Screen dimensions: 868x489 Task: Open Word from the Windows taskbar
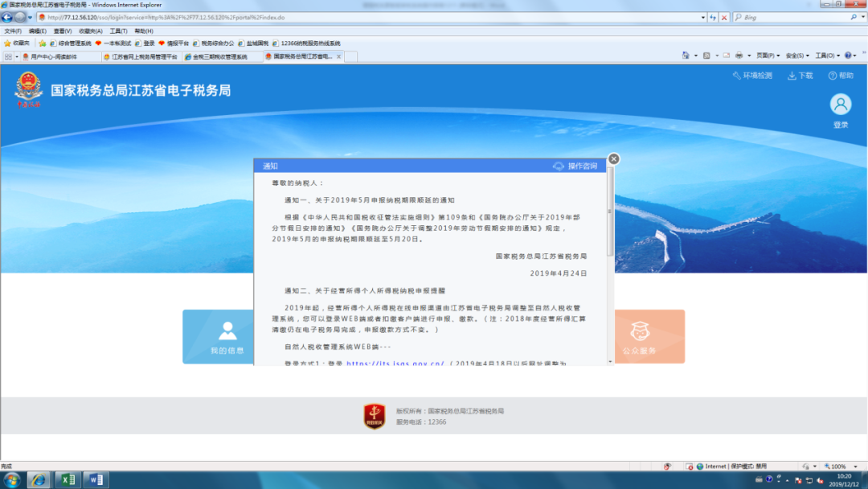point(96,479)
